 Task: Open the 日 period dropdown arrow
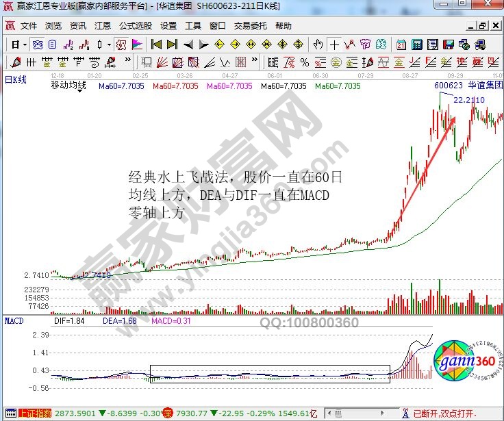pos(25,44)
